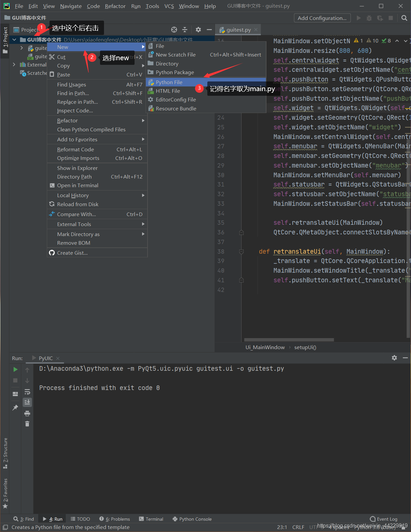Screen dimensions: 411x532
Task: Click the editor horizontal scrollbar
Action: tap(289, 340)
